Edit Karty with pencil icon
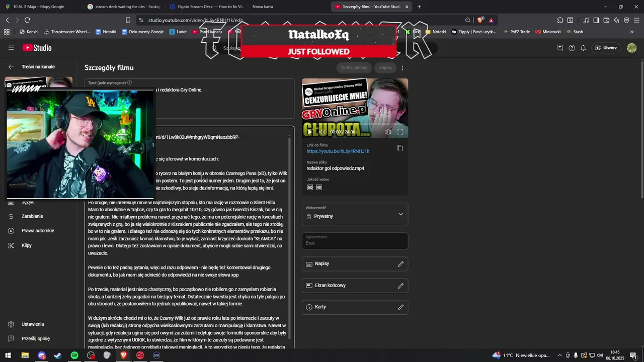 click(x=400, y=307)
